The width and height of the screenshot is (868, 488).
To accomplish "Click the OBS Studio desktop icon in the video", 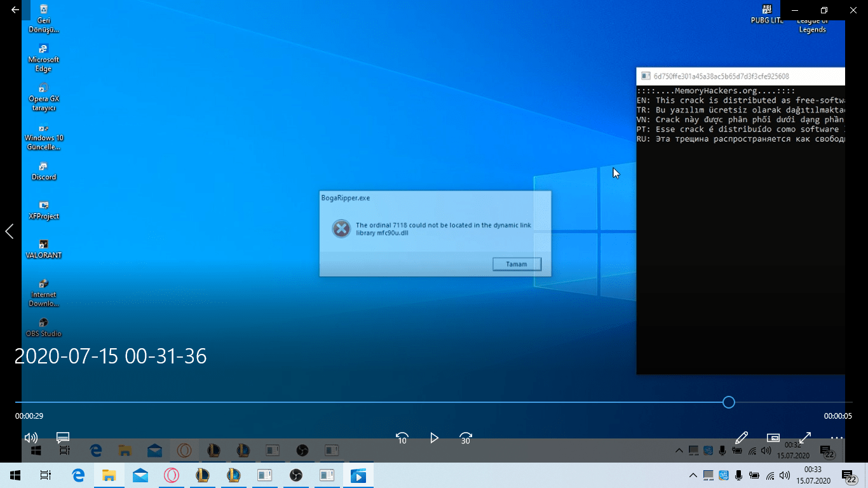I will [x=43, y=328].
